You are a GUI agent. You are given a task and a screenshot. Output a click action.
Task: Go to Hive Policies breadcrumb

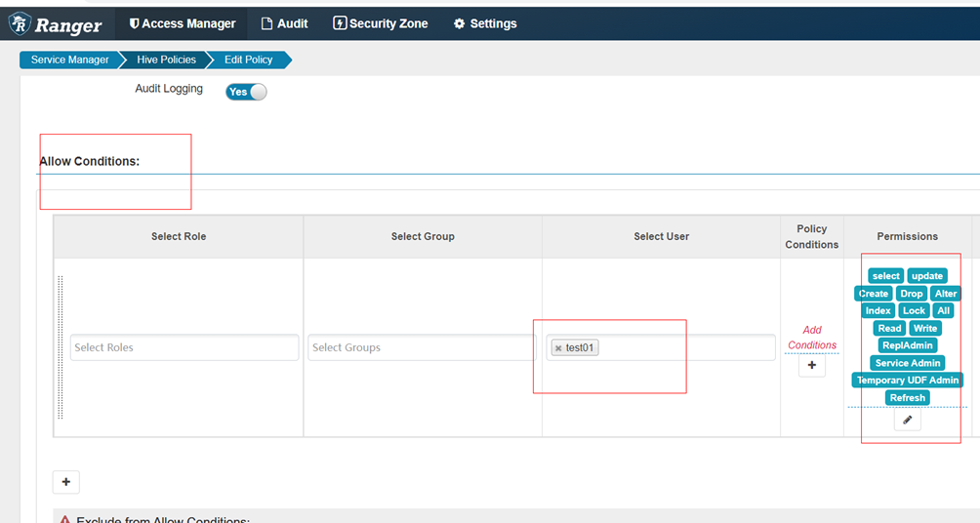(x=166, y=60)
